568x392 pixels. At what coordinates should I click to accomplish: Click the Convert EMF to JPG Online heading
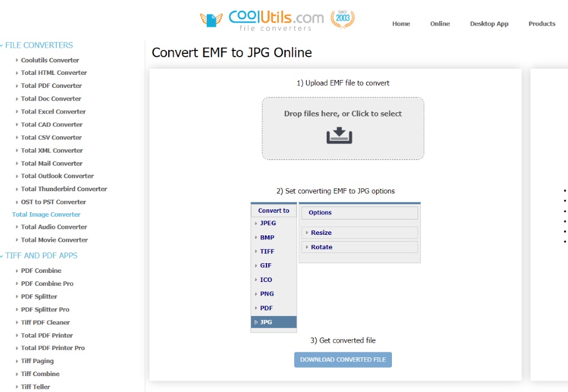click(232, 53)
